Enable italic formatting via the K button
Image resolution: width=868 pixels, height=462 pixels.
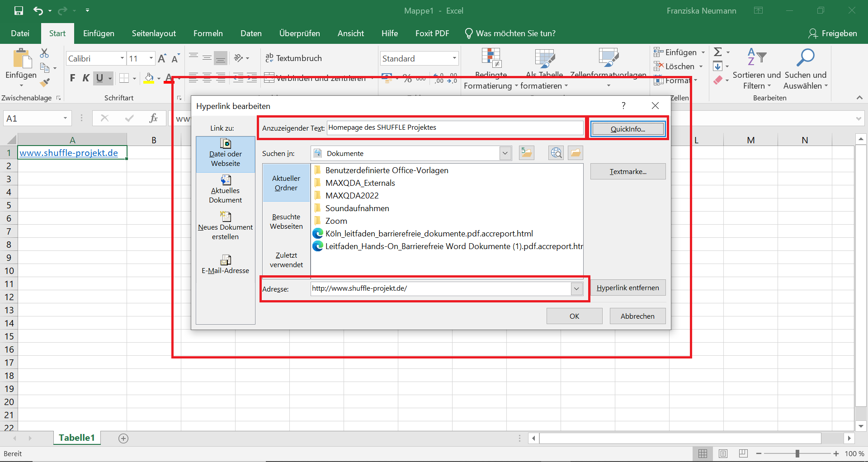(86, 78)
